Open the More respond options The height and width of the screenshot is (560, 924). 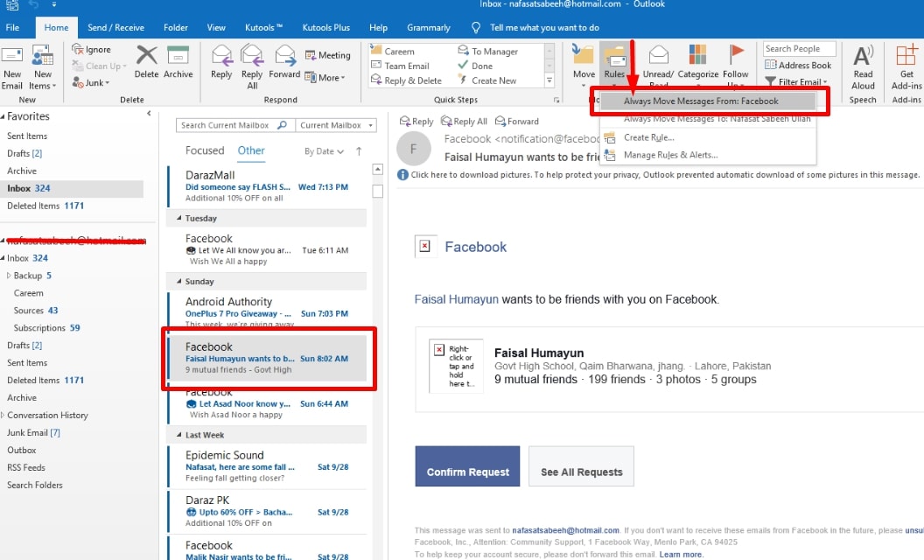325,78
